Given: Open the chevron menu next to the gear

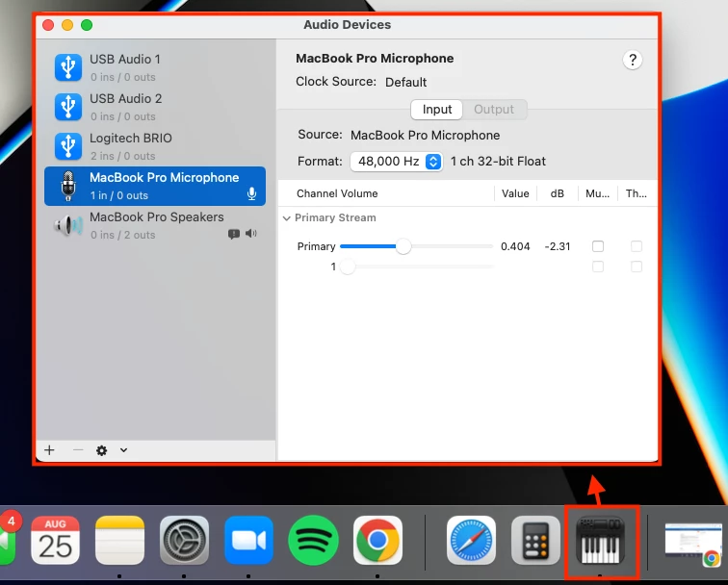Looking at the screenshot, I should click(x=123, y=450).
